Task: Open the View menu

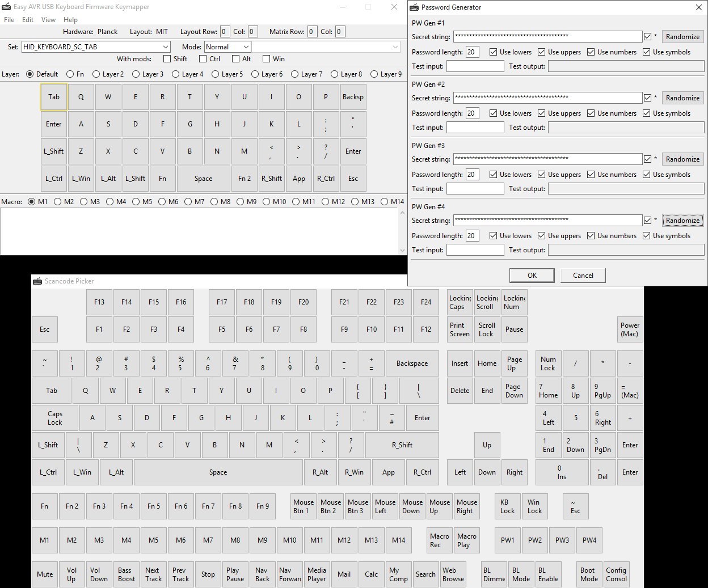Action: click(48, 19)
